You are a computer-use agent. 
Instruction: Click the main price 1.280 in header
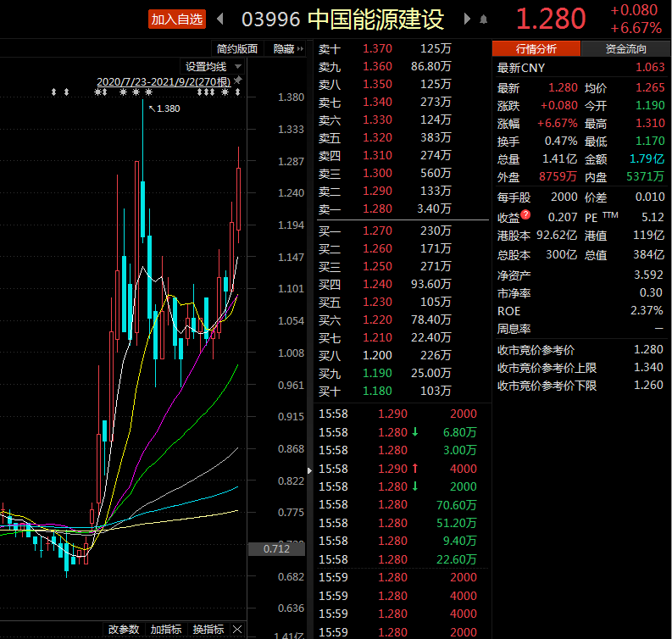coord(551,19)
